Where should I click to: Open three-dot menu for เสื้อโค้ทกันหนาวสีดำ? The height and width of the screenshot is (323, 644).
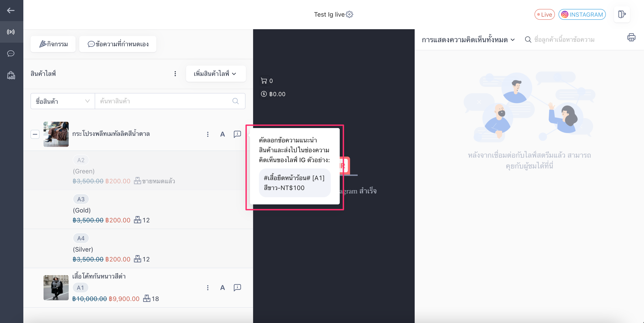coord(208,288)
